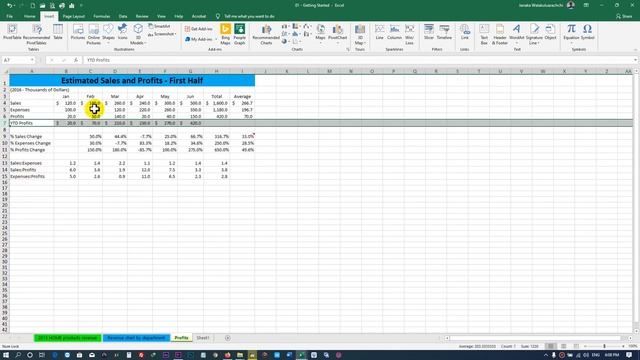The width and height of the screenshot is (640, 360).
Task: Click the formula bar showing YTD Profits
Action: coord(358,60)
